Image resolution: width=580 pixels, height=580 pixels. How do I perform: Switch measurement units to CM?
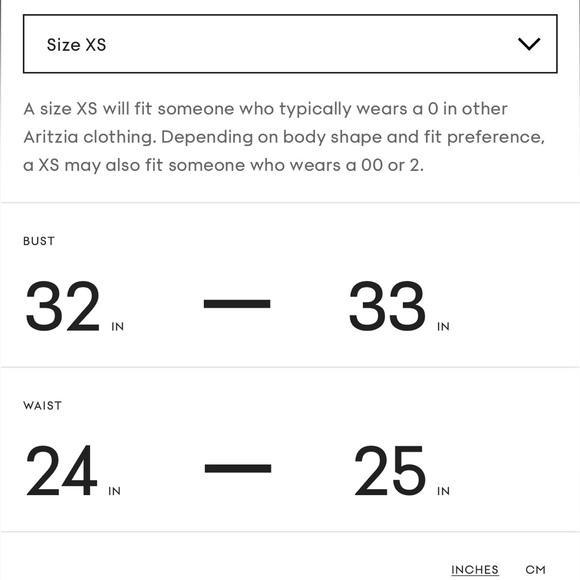(535, 569)
